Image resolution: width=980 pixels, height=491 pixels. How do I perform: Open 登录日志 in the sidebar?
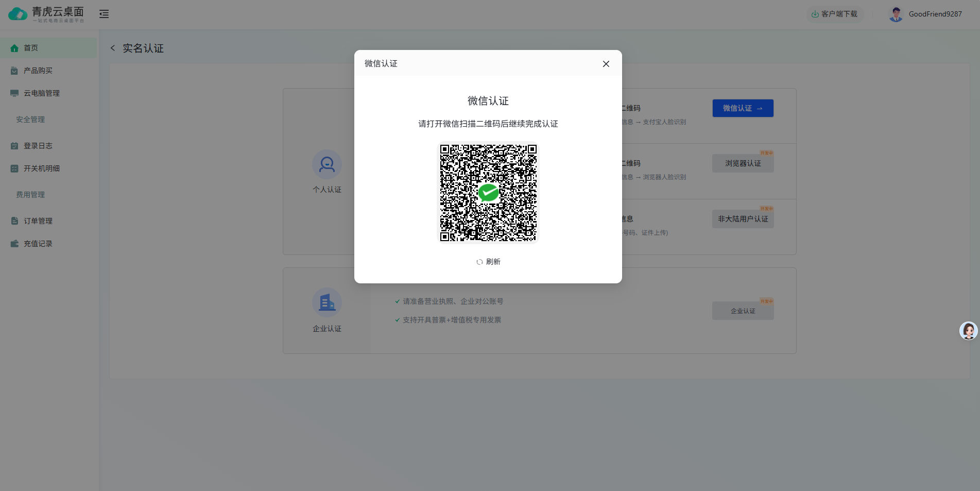[48, 146]
